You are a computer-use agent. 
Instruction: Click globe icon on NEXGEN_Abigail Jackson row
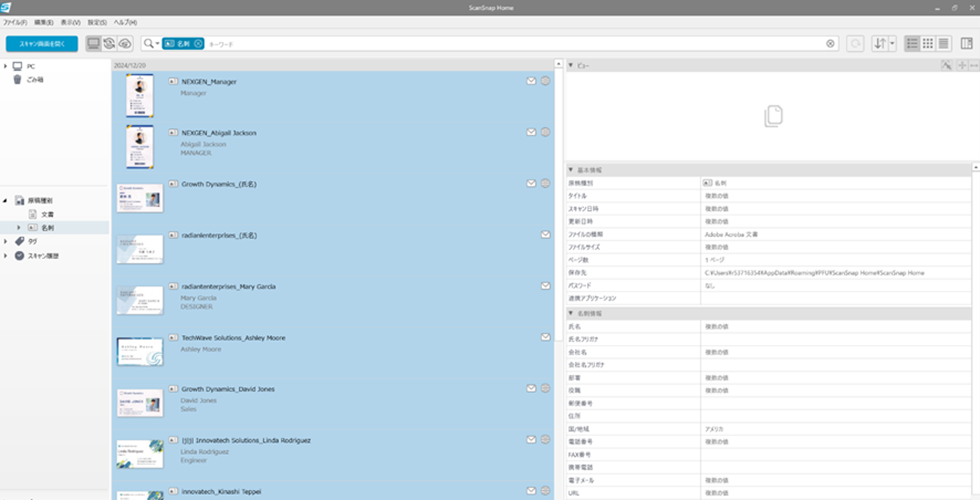[x=546, y=132]
